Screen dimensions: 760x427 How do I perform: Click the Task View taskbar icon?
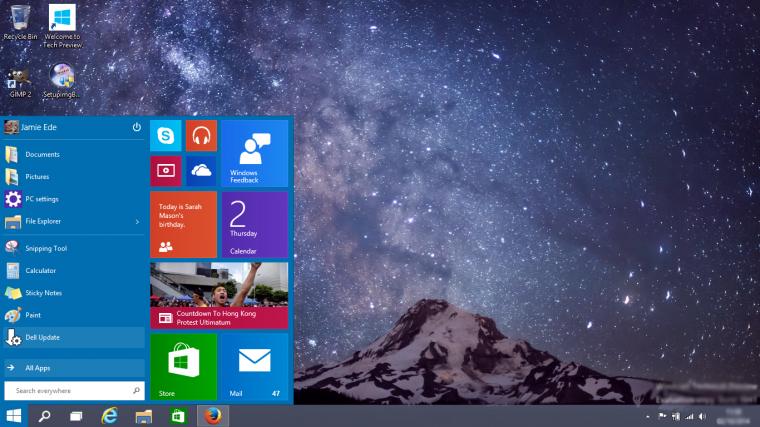tap(76, 416)
